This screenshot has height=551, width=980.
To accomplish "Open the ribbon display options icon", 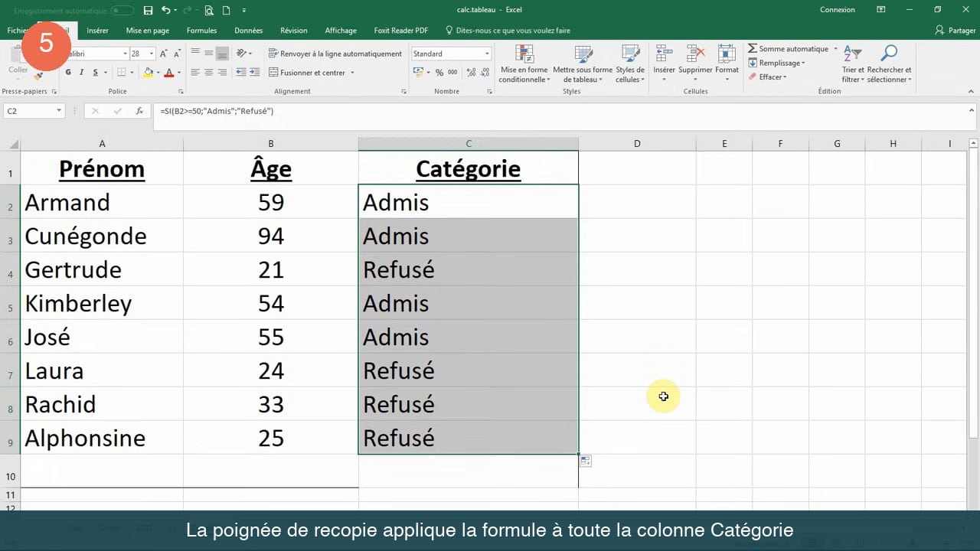I will (882, 10).
